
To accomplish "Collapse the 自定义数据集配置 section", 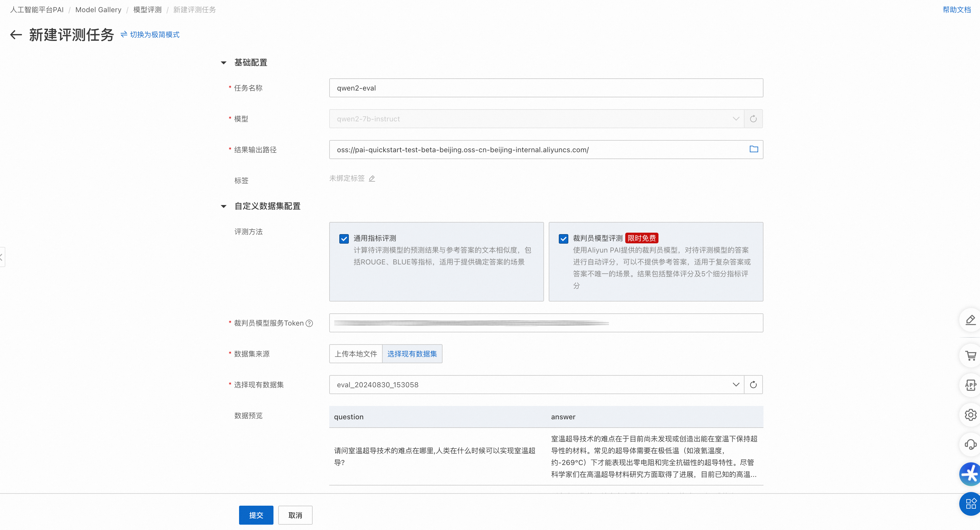I will [224, 206].
